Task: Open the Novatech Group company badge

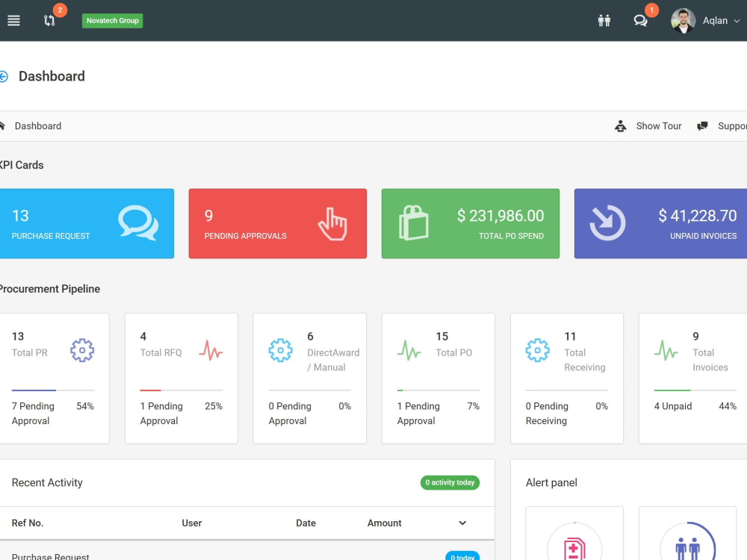Action: click(x=113, y=20)
